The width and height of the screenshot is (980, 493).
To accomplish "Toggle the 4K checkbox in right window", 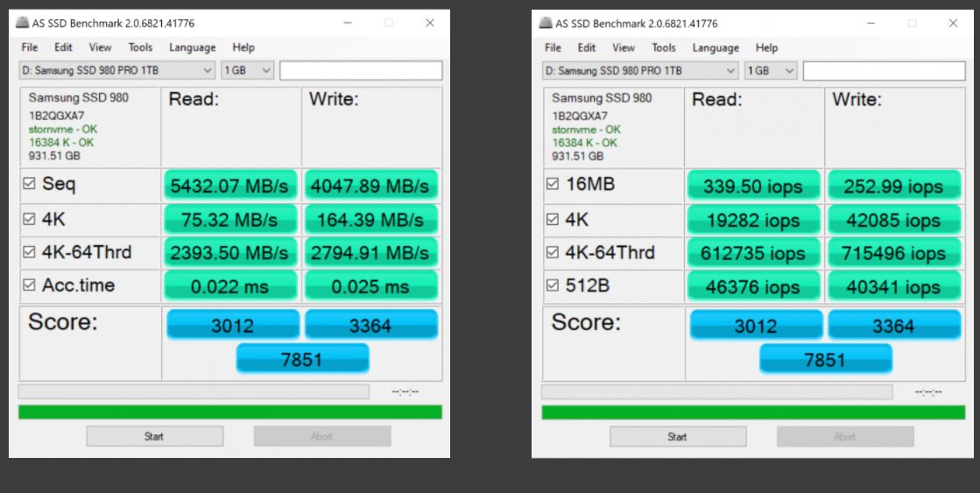I will pyautogui.click(x=553, y=219).
